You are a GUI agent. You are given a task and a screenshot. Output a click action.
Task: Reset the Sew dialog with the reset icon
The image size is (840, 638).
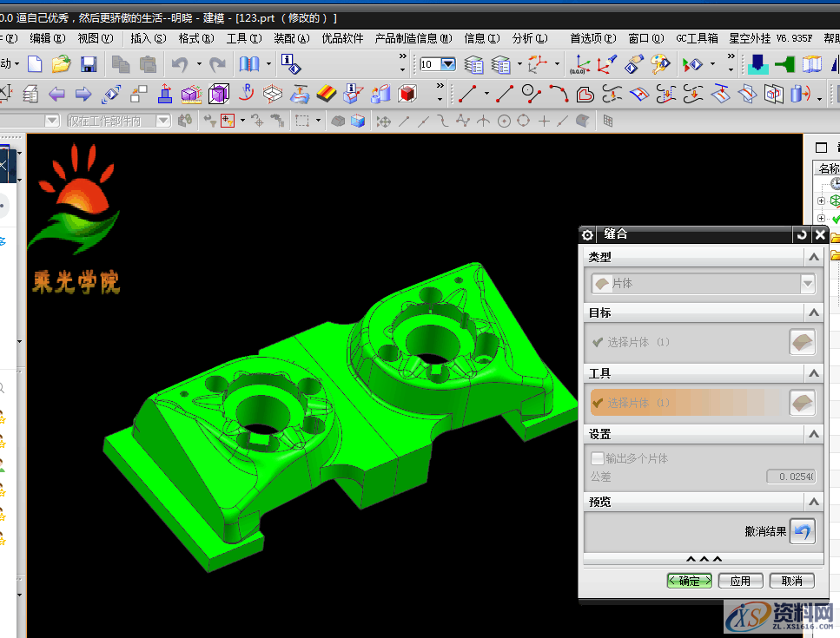(x=801, y=234)
